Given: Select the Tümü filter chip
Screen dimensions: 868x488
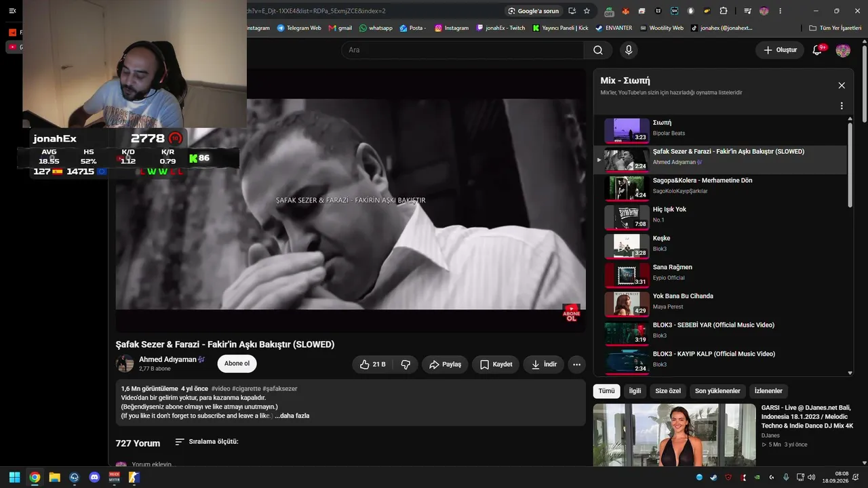Looking at the screenshot, I should pyautogui.click(x=606, y=391).
